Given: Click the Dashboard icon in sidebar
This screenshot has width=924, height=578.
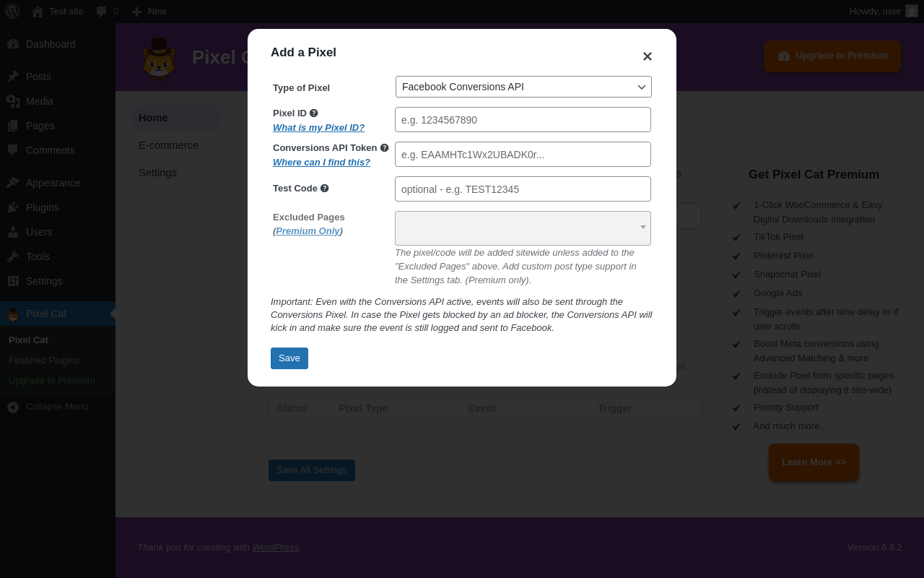Looking at the screenshot, I should [x=13, y=44].
